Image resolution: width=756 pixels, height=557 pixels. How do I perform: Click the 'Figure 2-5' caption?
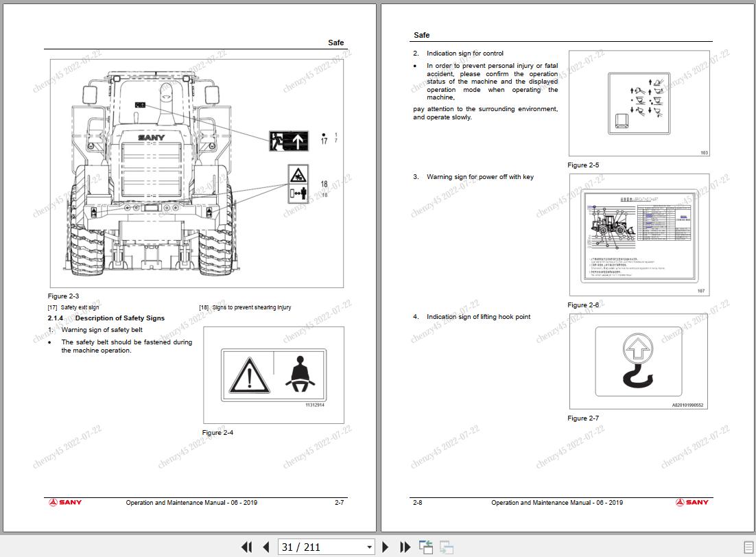click(583, 165)
